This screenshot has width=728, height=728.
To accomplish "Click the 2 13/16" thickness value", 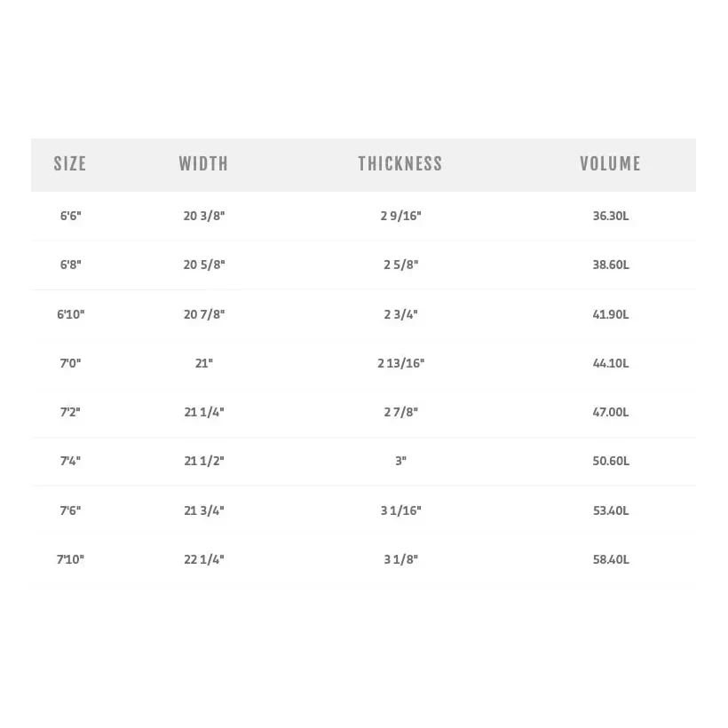I will [401, 363].
